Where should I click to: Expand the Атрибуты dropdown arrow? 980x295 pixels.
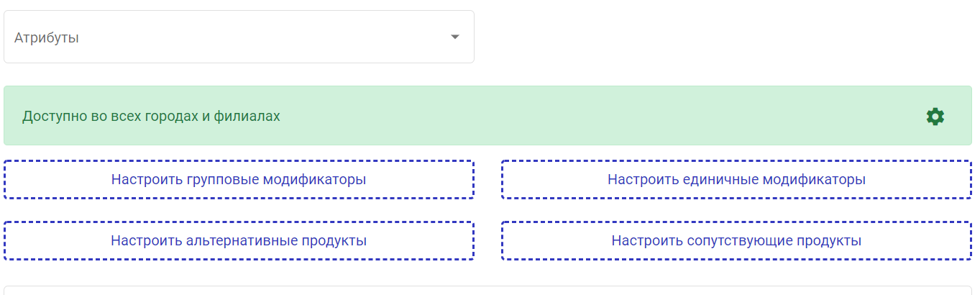coord(454,37)
